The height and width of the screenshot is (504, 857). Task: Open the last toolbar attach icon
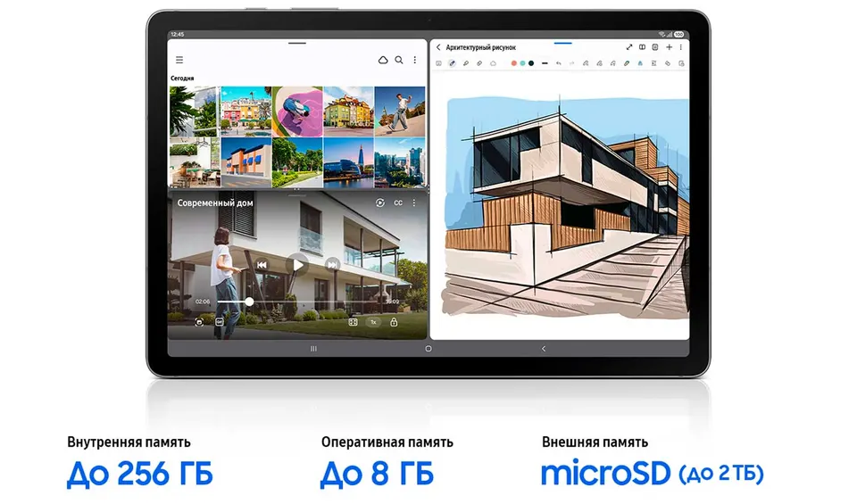tap(681, 63)
